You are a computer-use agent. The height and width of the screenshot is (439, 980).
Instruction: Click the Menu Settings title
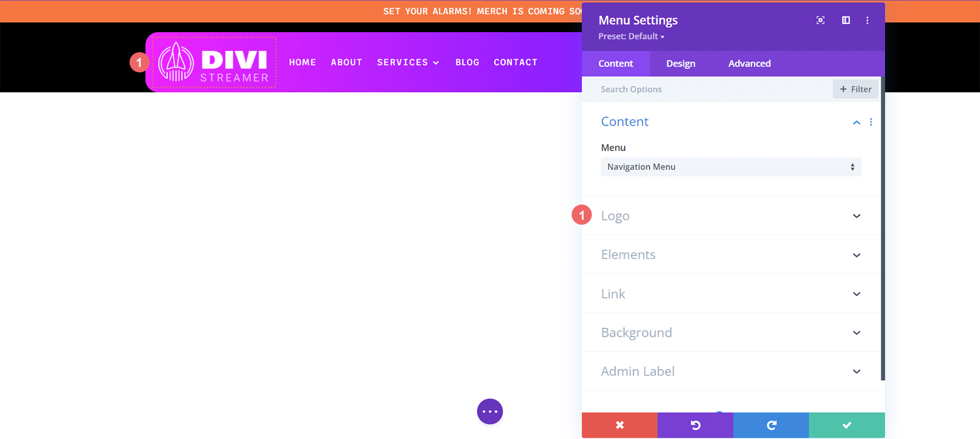[638, 20]
